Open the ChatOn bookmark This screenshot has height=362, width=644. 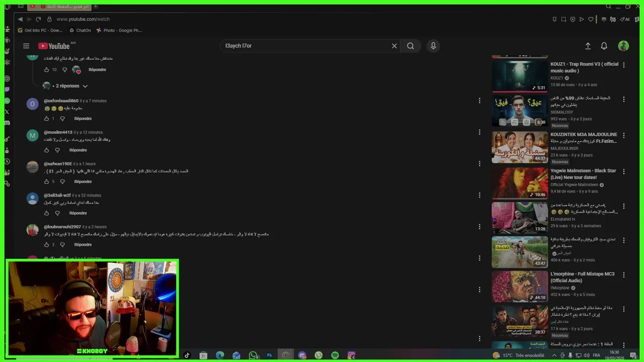[80, 30]
